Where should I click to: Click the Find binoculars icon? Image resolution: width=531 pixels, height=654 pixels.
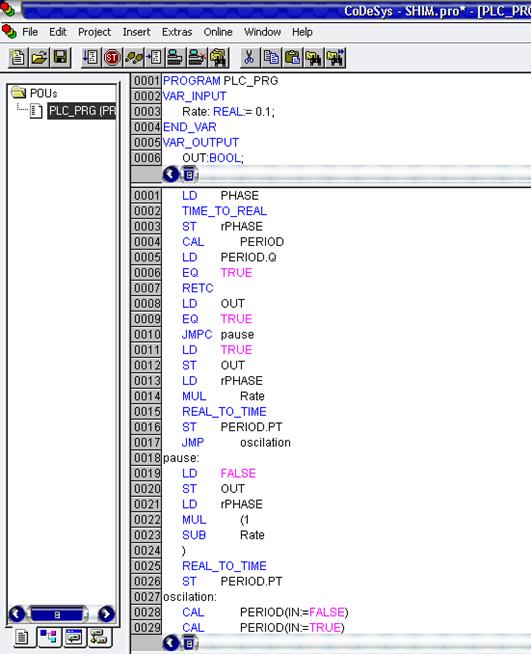click(x=314, y=58)
